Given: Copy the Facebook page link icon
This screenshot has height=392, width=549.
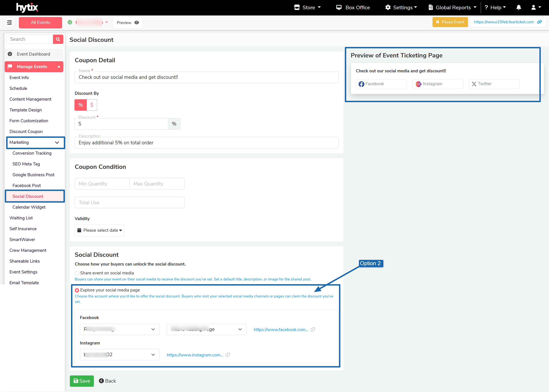Looking at the screenshot, I should [313, 329].
